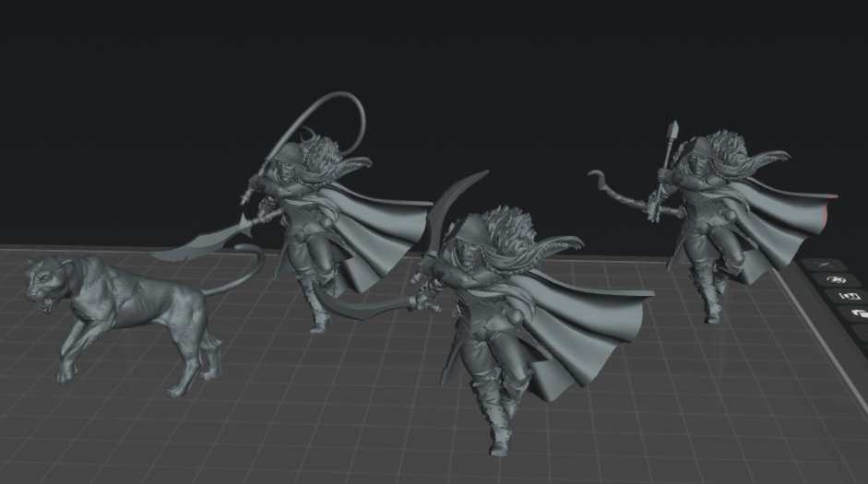The height and width of the screenshot is (484, 868).
Task: Click the auto-orient plate icon
Action: (x=837, y=280)
